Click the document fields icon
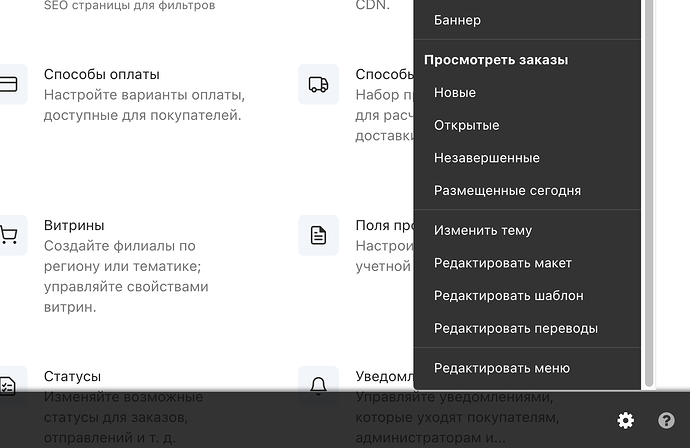The width and height of the screenshot is (690, 448). point(318,235)
